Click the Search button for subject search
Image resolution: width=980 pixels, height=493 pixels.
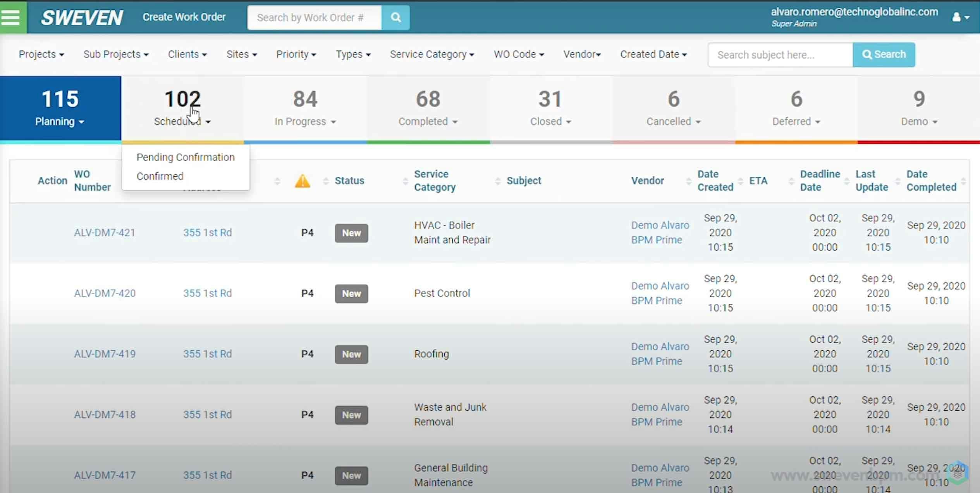click(884, 54)
